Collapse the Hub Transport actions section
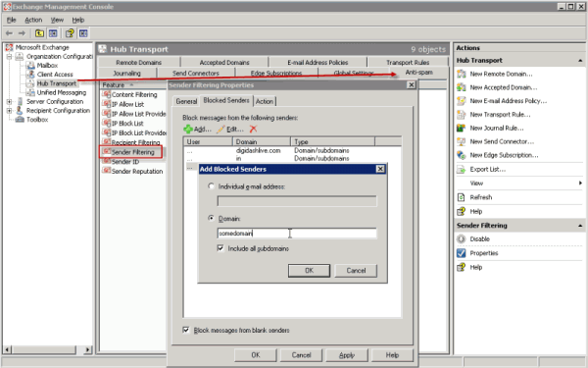The height and width of the screenshot is (368, 588). click(x=580, y=61)
